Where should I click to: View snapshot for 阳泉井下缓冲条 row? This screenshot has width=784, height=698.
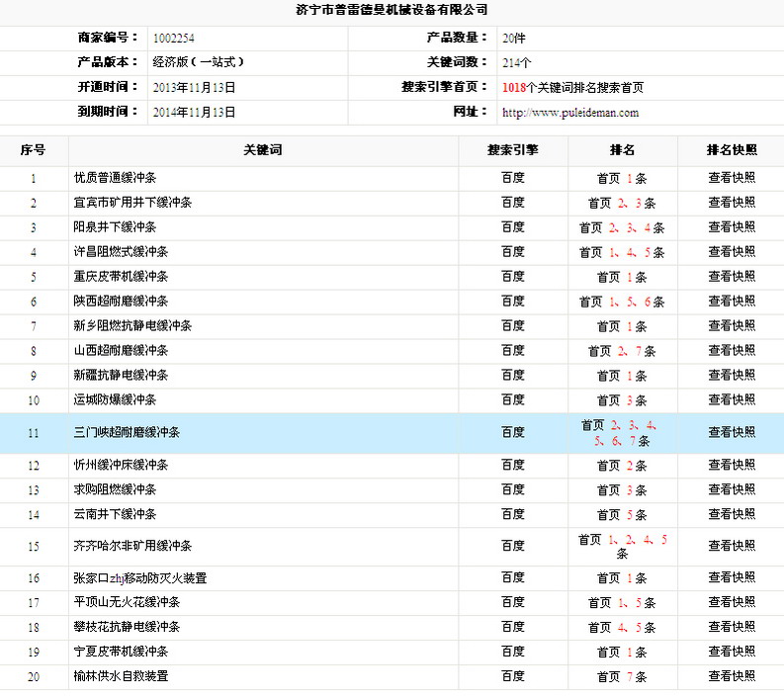[x=732, y=227]
